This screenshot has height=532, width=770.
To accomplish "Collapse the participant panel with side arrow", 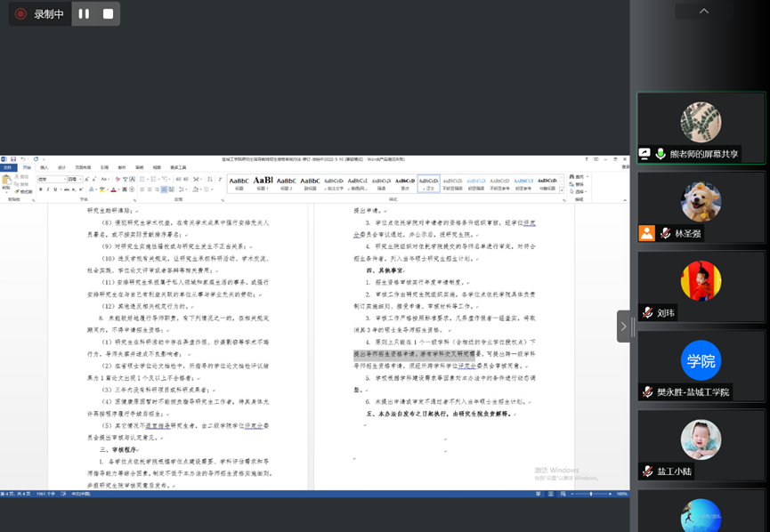I will coord(624,326).
